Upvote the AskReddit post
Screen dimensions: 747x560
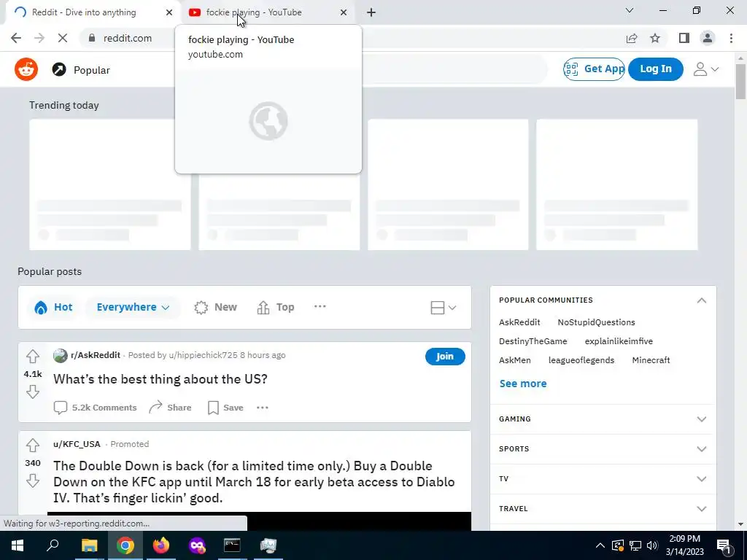coord(32,356)
